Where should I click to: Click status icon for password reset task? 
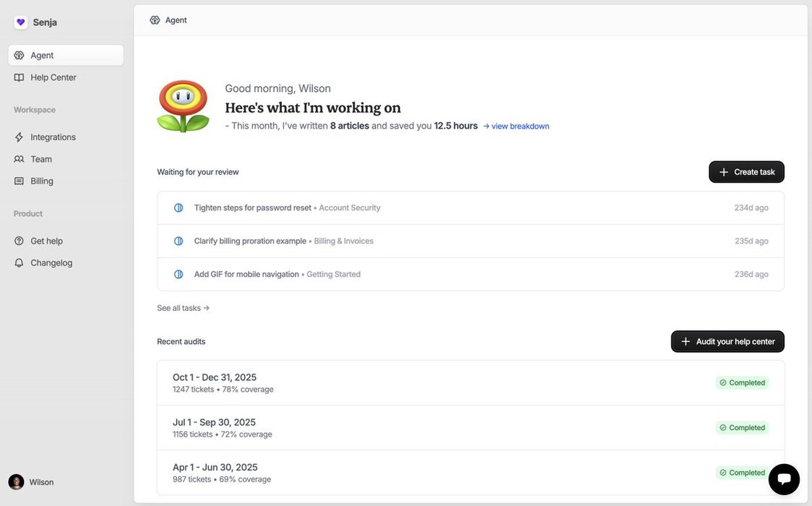(x=178, y=208)
